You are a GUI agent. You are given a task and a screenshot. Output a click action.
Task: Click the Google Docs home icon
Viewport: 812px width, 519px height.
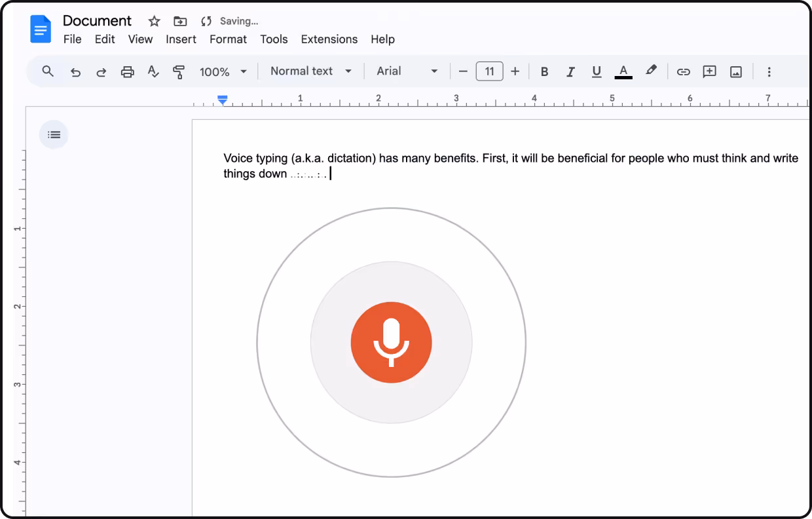coord(41,29)
